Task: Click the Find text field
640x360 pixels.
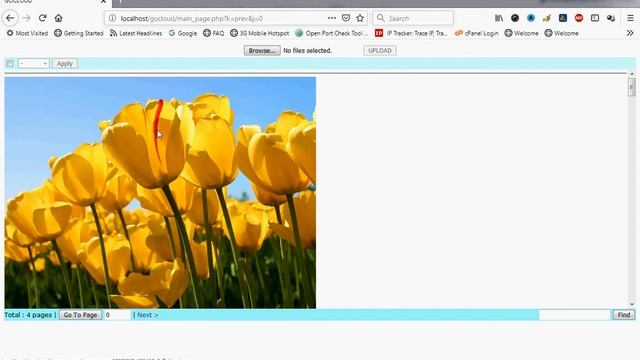Action: (x=574, y=315)
